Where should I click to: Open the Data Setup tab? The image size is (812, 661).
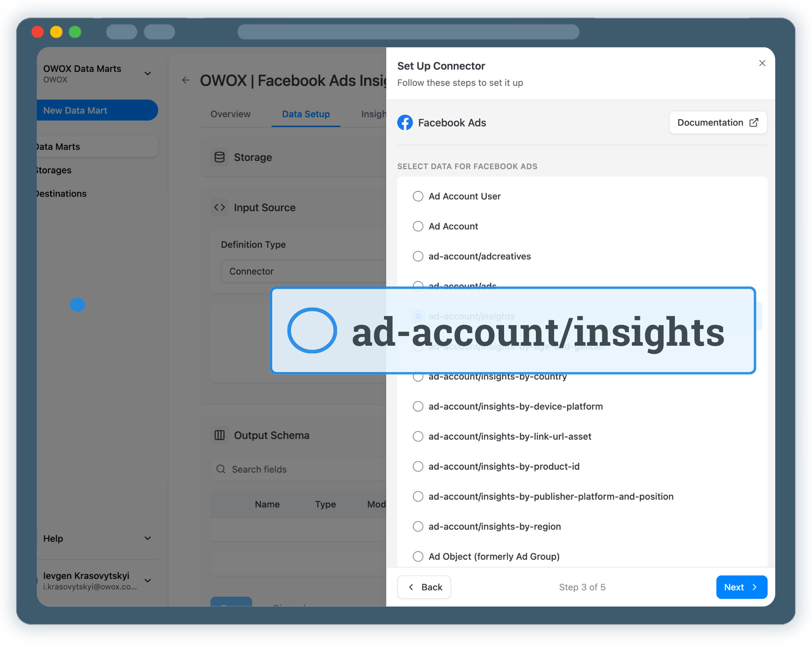click(306, 114)
